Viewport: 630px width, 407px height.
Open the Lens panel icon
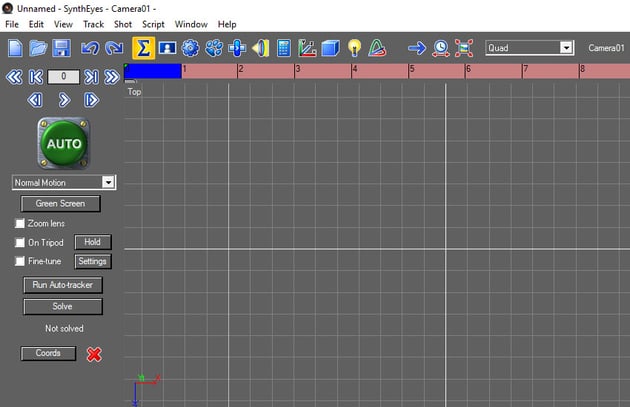[x=260, y=48]
